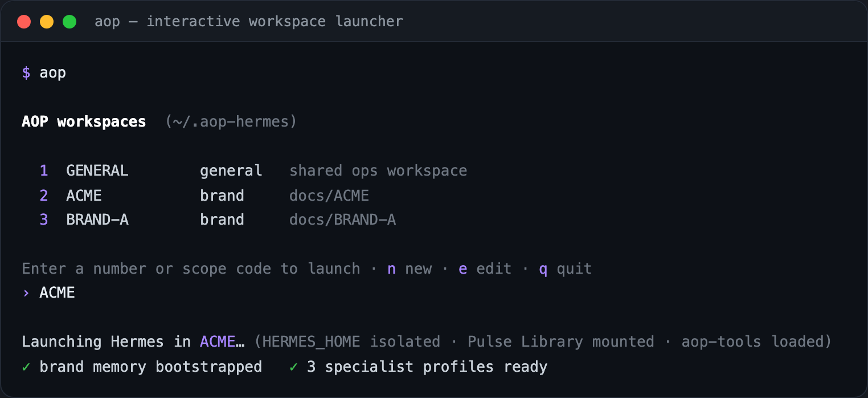Click the purple 'q' quit shortcut key
The image size is (868, 398).
tap(543, 270)
